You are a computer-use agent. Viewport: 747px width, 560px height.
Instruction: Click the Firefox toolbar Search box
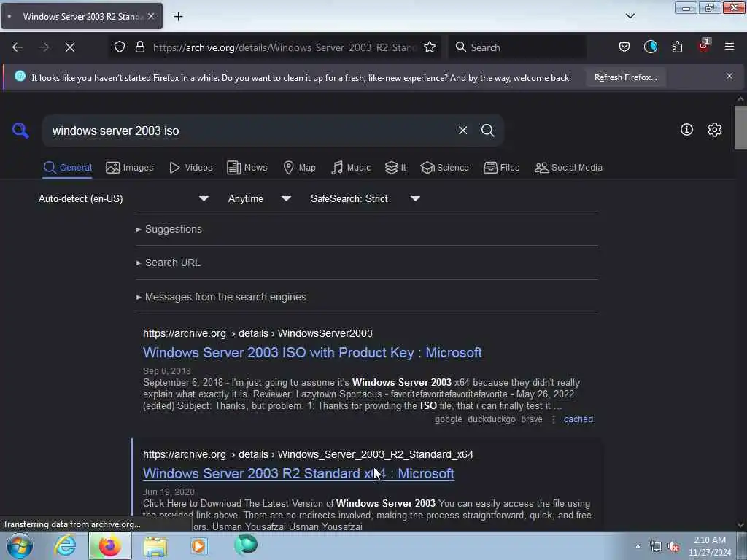pos(518,47)
